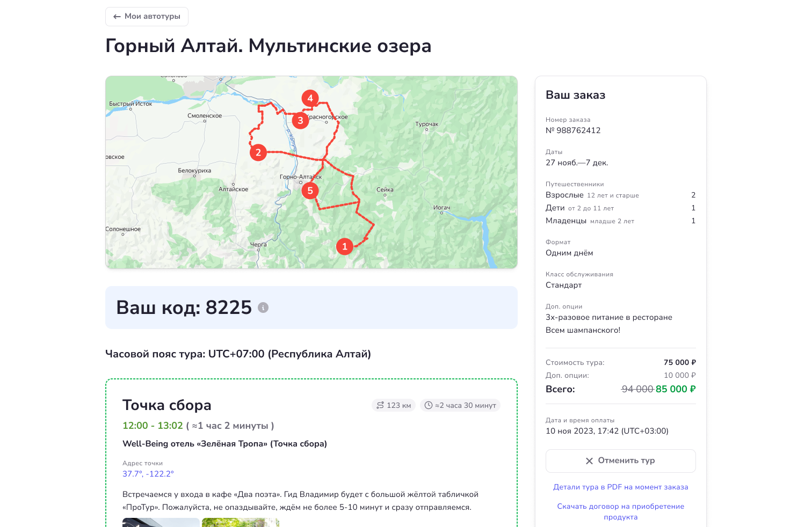This screenshot has height=527, width=812.
Task: Open coordinates 37.7°, -122.2° link
Action: click(148, 474)
